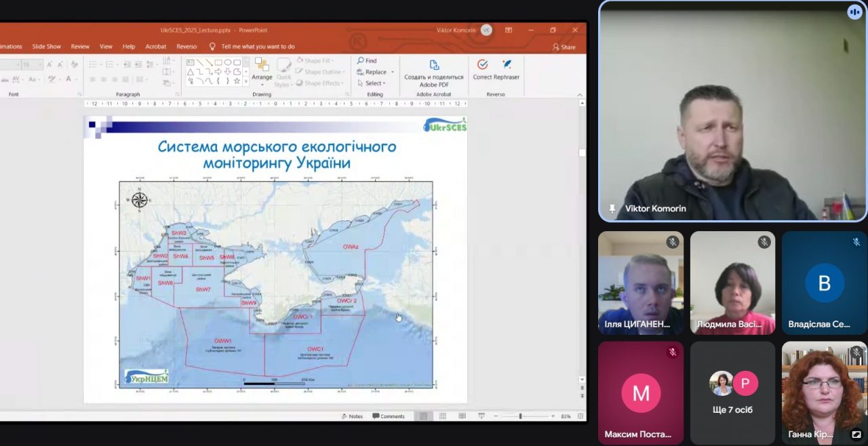Toggle the Comments pane in status bar

389,416
